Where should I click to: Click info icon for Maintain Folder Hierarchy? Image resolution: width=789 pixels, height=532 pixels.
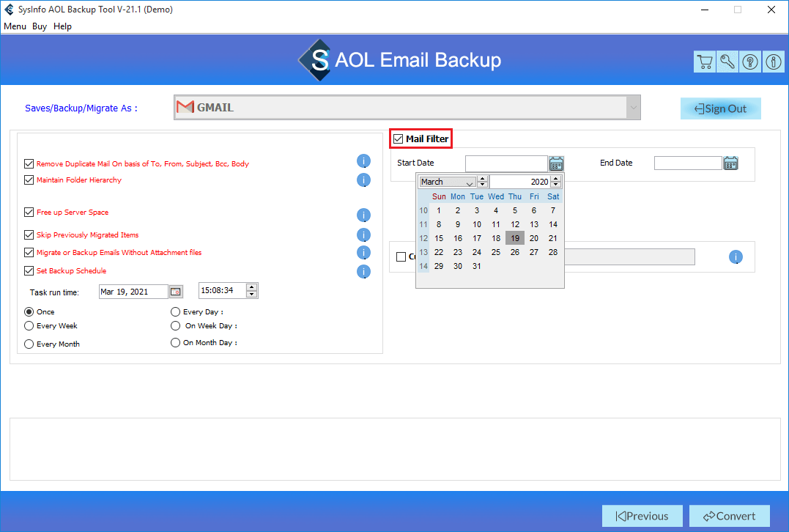363,180
